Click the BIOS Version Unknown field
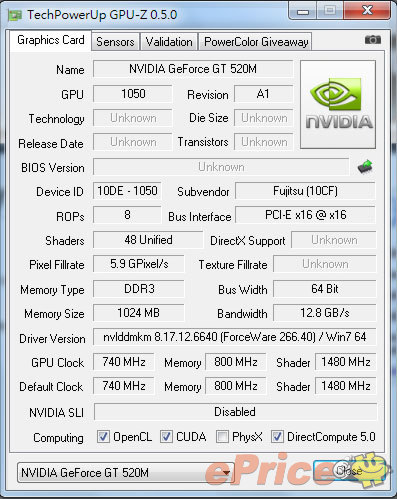Image resolution: width=397 pixels, height=499 pixels. point(221,167)
